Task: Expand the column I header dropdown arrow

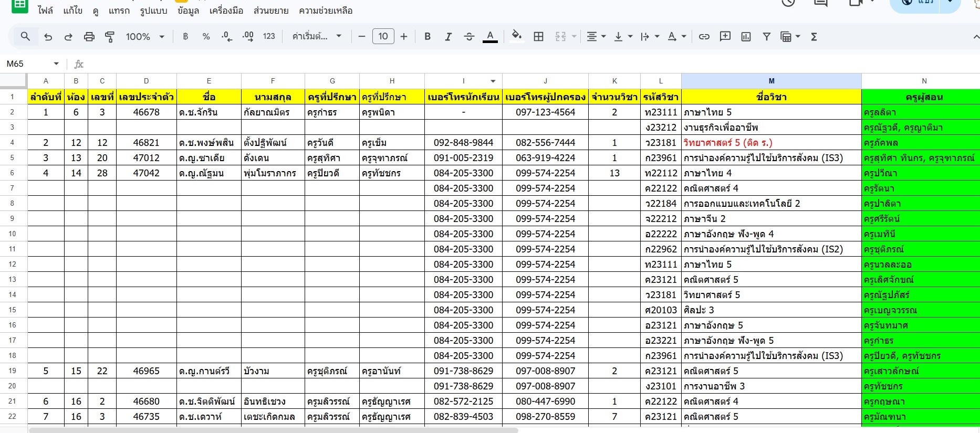Action: 493,81
